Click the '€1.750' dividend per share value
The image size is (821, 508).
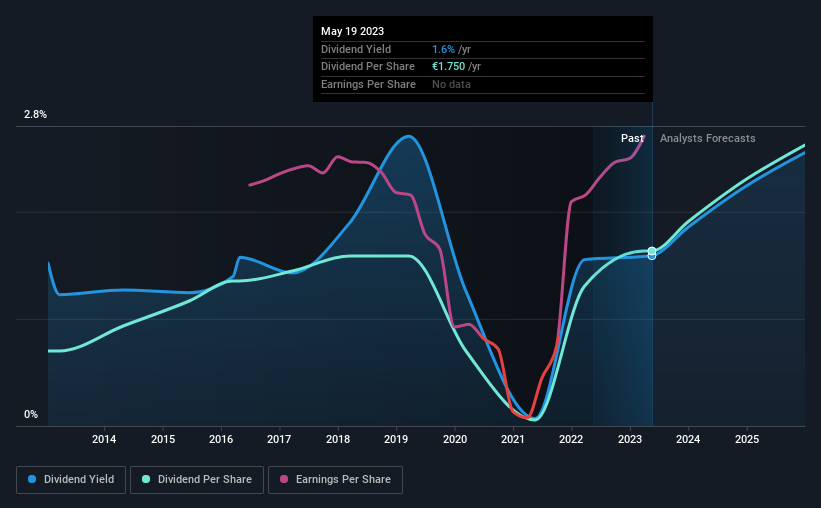[x=448, y=67]
